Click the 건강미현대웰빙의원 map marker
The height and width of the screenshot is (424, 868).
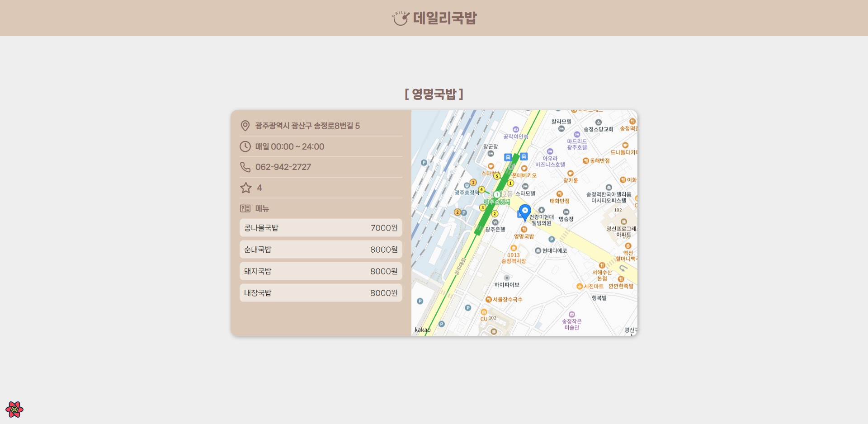click(542, 210)
